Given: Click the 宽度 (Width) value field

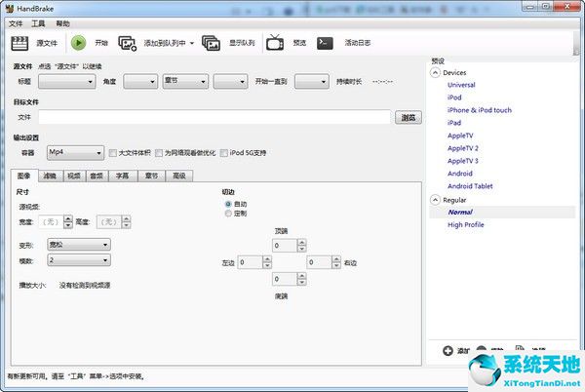Looking at the screenshot, I should 51,222.
